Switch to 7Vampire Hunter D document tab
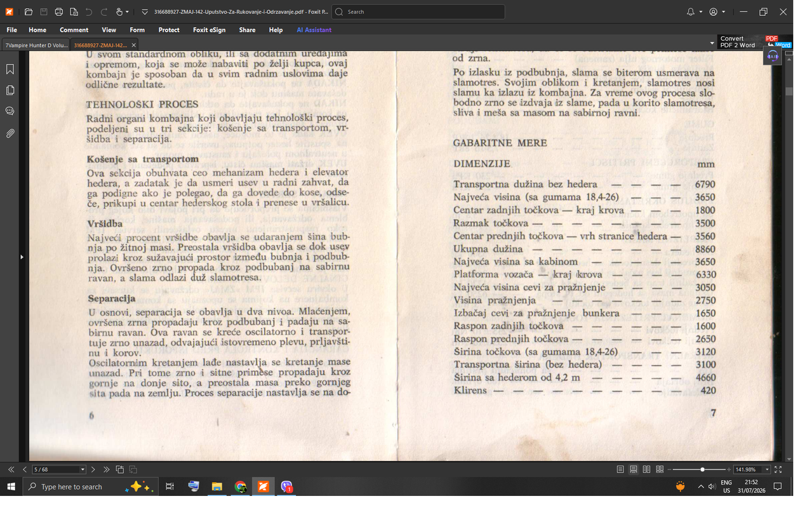The width and height of the screenshot is (812, 529). (35, 45)
